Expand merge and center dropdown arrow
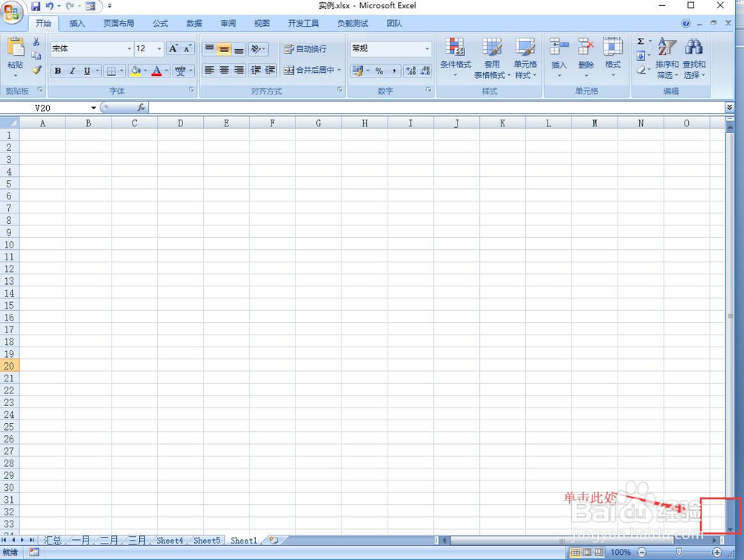The image size is (744, 560). coord(339,70)
